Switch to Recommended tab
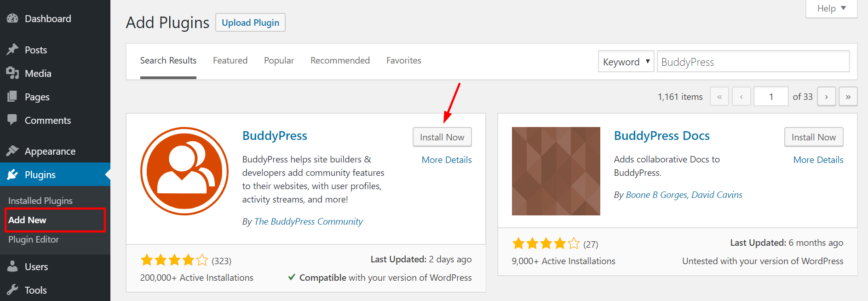 point(340,60)
